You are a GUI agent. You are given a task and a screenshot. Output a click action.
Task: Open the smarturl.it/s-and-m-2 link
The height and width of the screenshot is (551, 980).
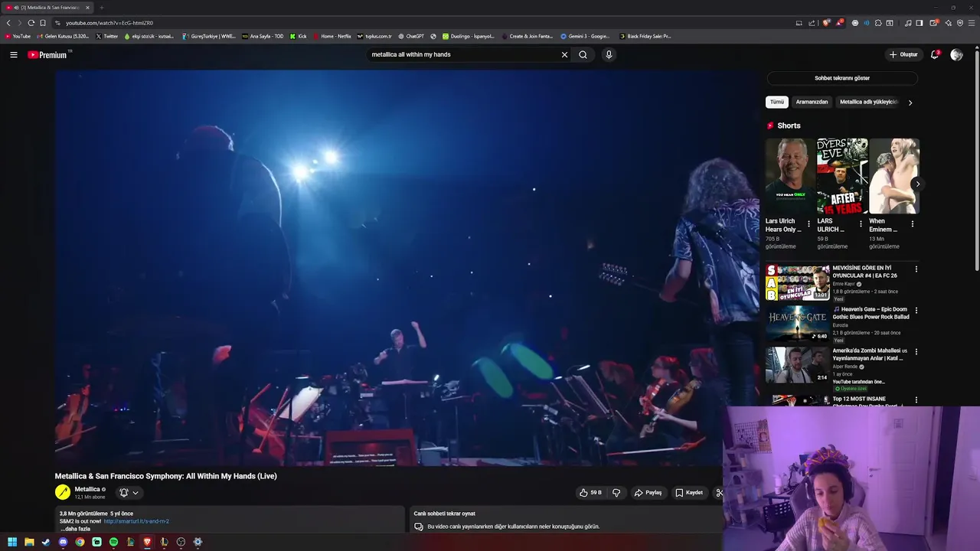click(x=136, y=521)
